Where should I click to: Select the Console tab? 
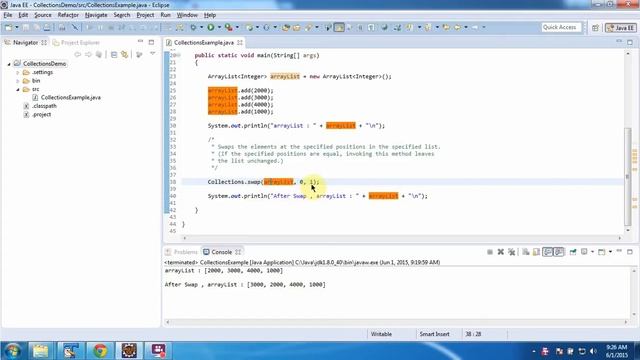point(222,252)
